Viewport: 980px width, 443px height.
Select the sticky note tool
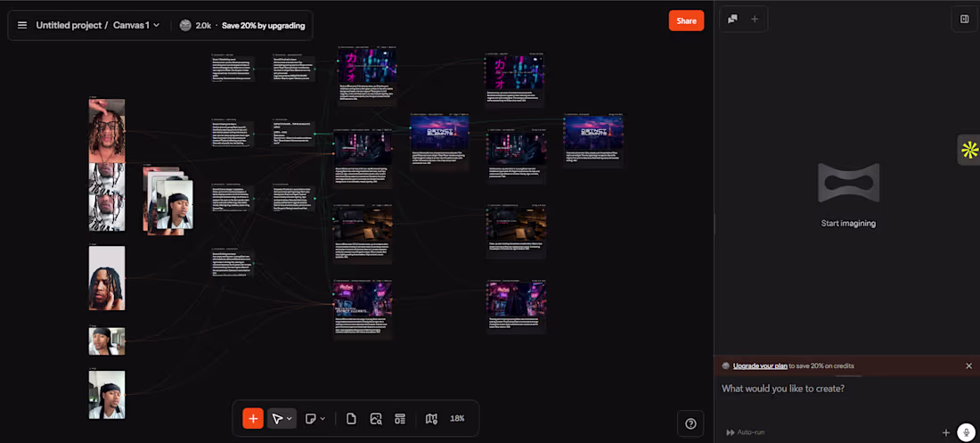click(x=311, y=419)
